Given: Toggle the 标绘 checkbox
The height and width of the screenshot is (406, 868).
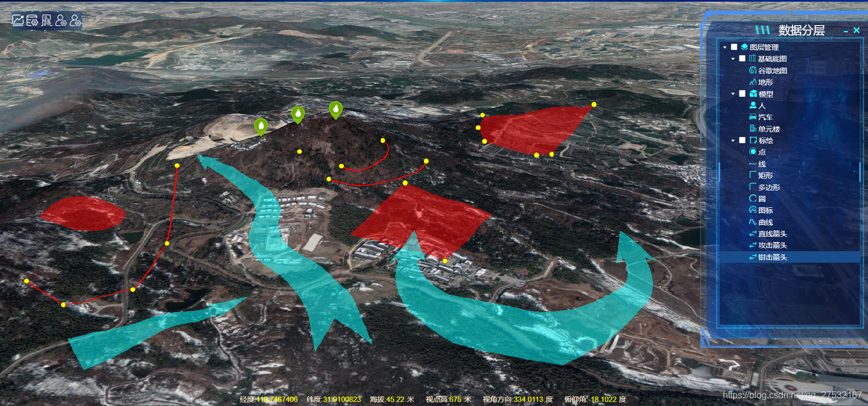Looking at the screenshot, I should click(742, 140).
